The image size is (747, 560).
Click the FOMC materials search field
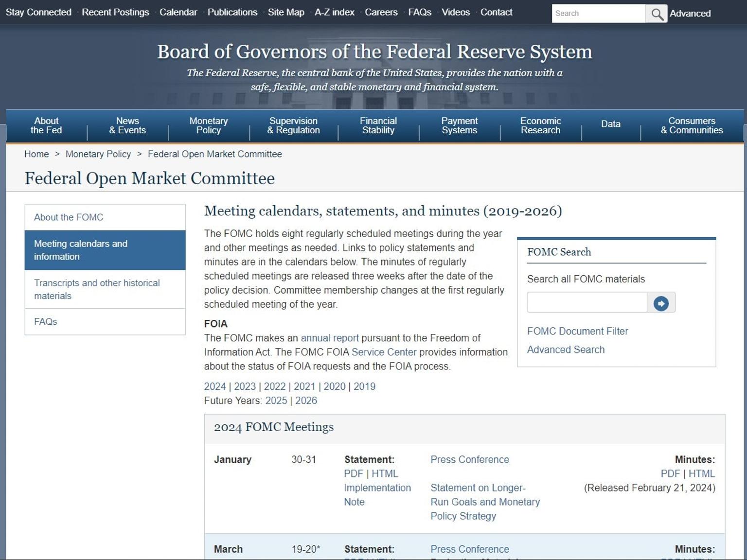coord(587,302)
